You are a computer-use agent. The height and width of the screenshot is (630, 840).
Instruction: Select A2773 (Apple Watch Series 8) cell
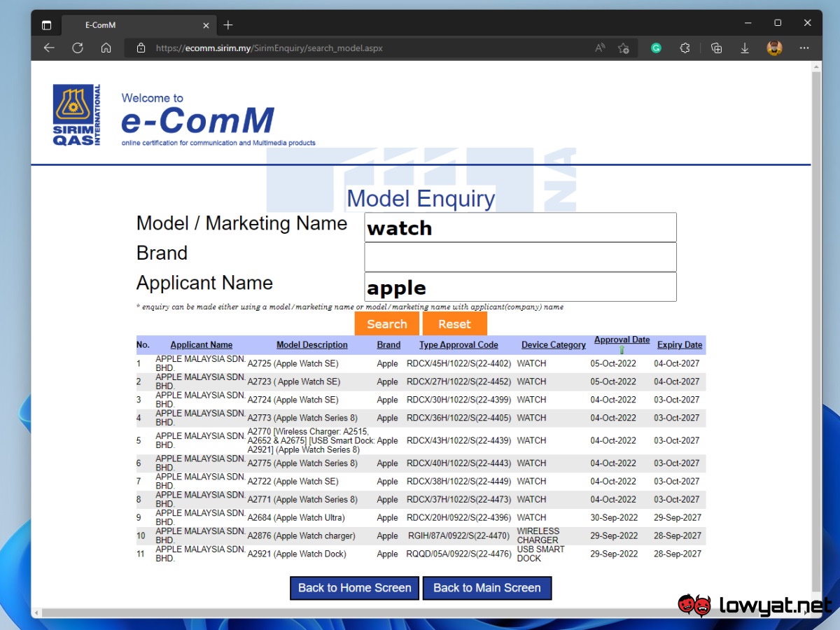tap(302, 418)
